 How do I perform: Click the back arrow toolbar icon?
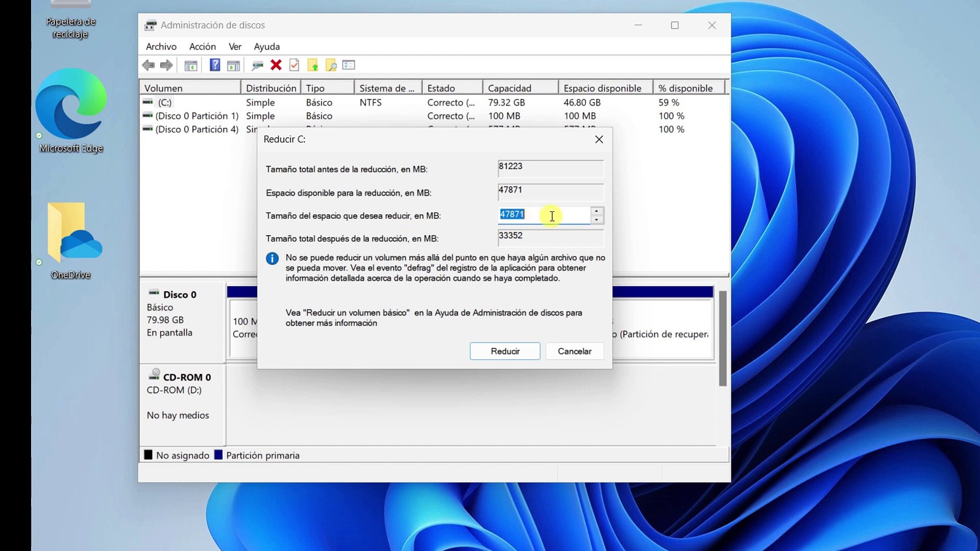tap(149, 65)
